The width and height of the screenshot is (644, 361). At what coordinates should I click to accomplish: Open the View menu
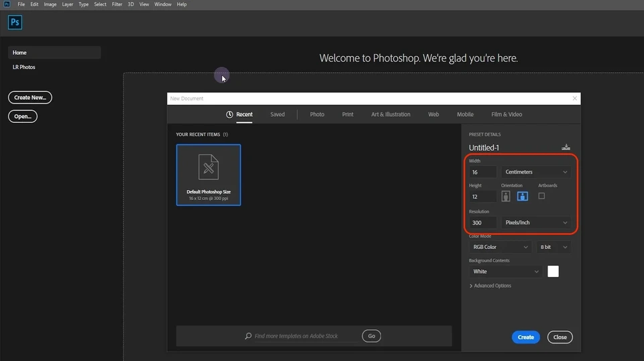pos(144,4)
